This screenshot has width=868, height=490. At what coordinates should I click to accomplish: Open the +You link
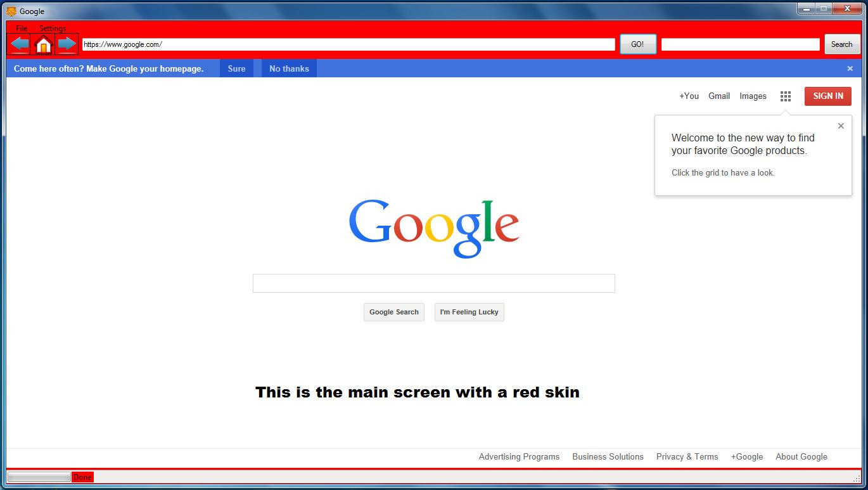click(x=689, y=96)
